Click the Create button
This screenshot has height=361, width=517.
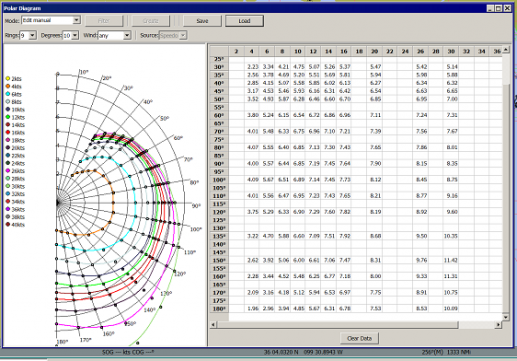coord(151,21)
